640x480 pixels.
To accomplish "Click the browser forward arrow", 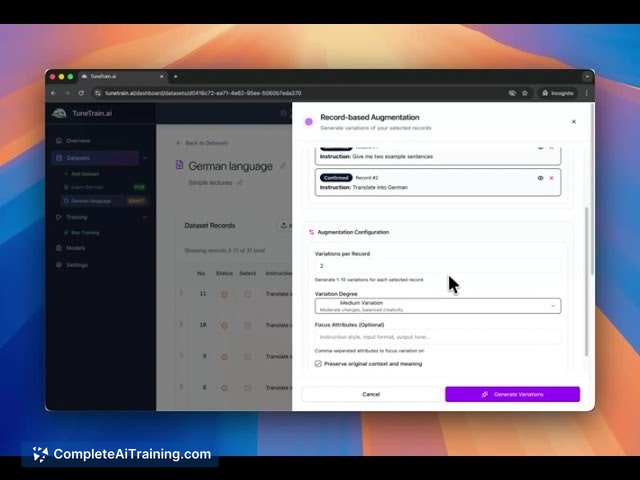I will pyautogui.click(x=67, y=93).
